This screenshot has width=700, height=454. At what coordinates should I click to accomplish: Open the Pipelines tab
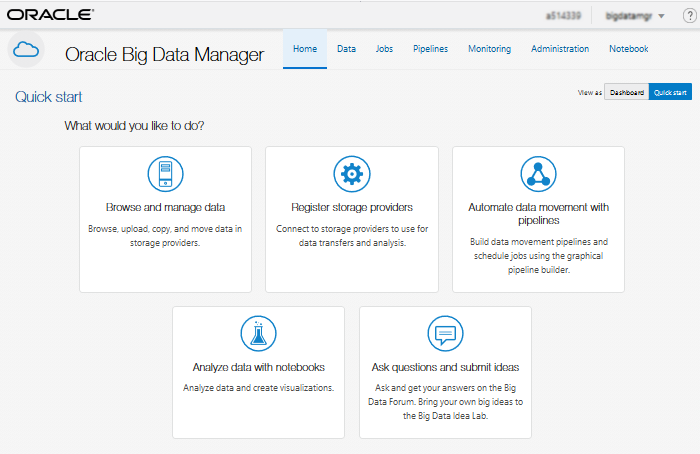[430, 49]
